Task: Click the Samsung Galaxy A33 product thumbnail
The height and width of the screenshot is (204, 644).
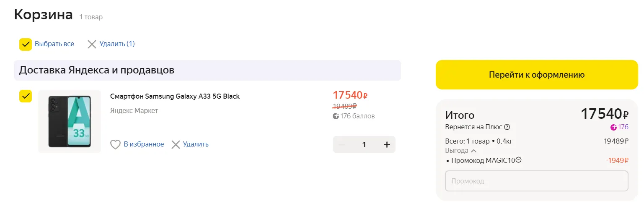Action: pos(69,121)
